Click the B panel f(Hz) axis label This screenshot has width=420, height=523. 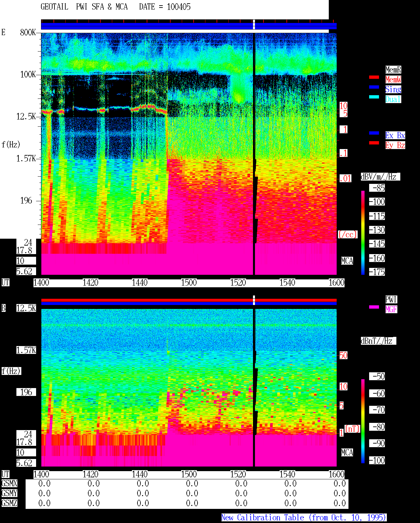[11, 371]
